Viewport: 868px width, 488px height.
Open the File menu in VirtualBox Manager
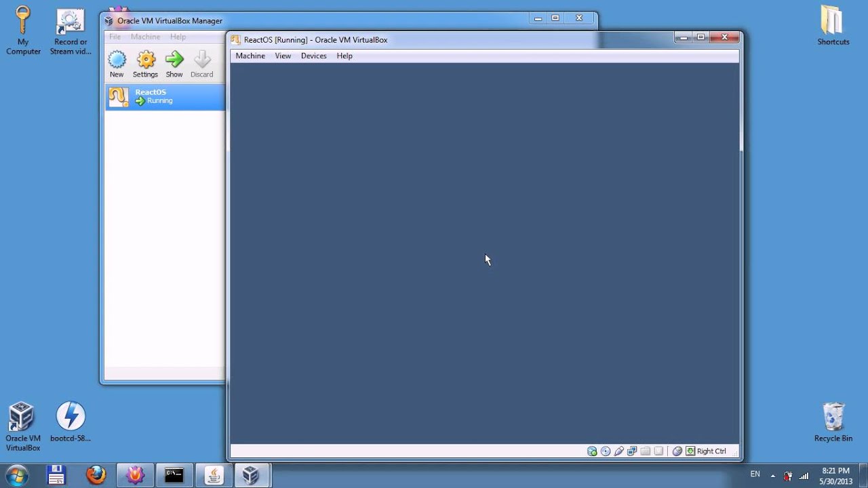[115, 37]
